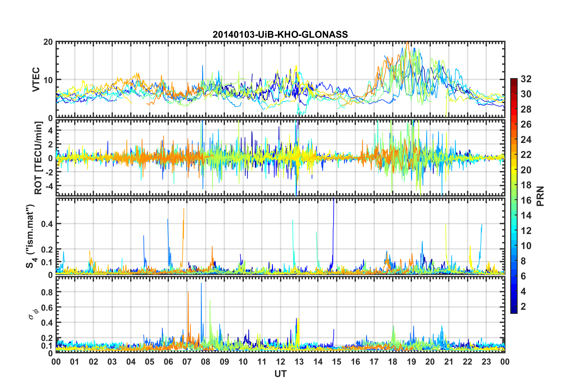Select PRN colorbar tick label 18
Screen dimensions: 561x392
tap(526, 185)
